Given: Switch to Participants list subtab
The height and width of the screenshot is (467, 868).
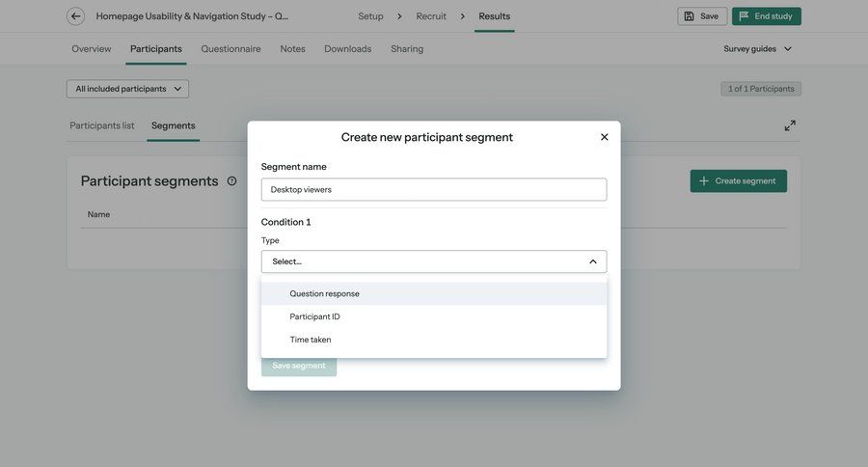Looking at the screenshot, I should click(102, 125).
